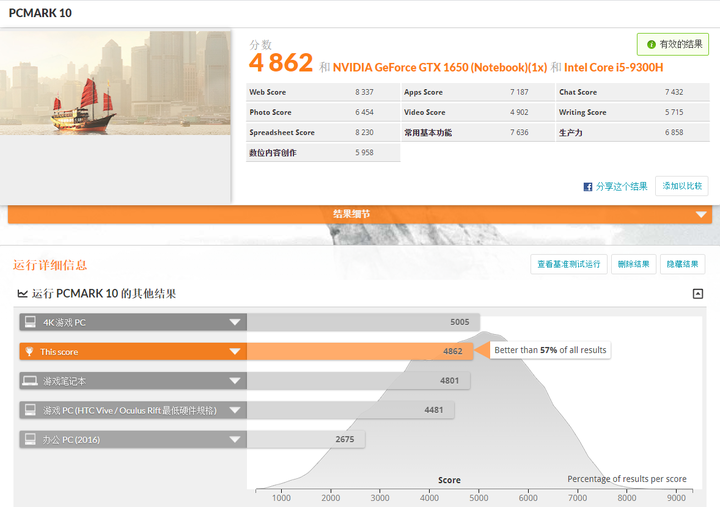Expand the This score dropdown arrow
720x507 pixels.
[235, 351]
